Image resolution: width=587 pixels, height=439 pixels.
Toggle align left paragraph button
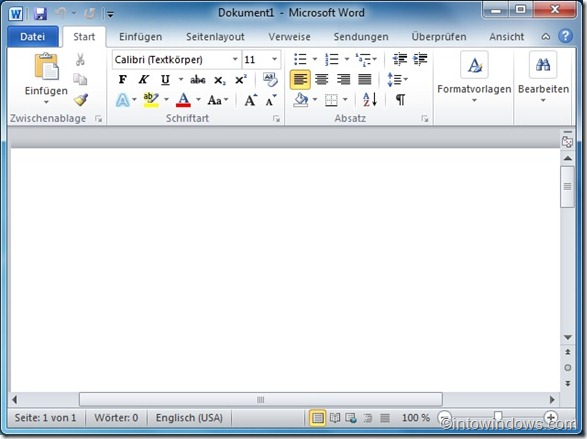[x=300, y=80]
